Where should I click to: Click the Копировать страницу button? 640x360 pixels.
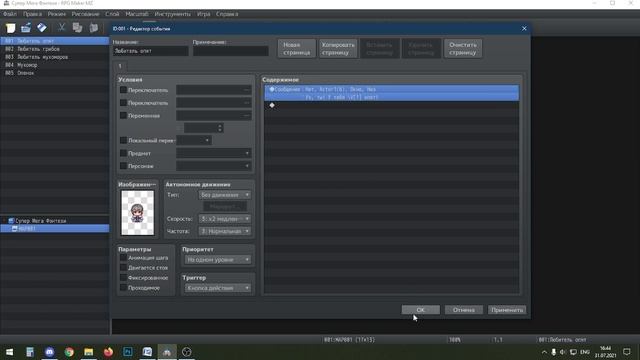pos(338,49)
